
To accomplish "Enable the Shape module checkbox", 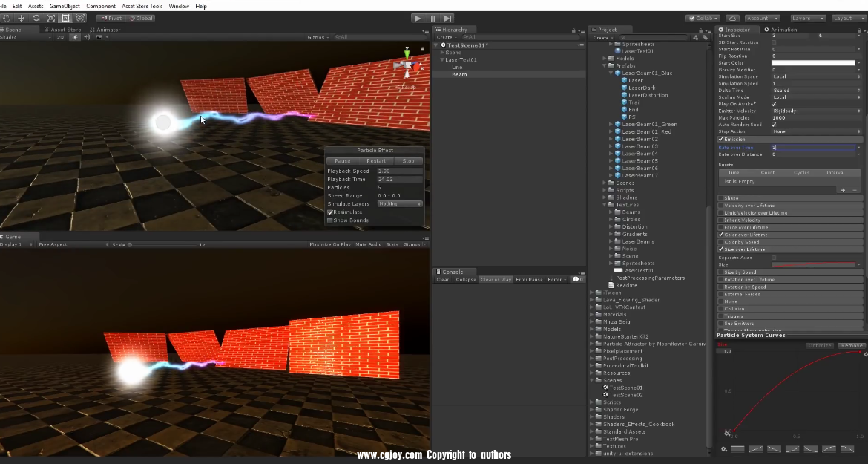I will click(720, 198).
